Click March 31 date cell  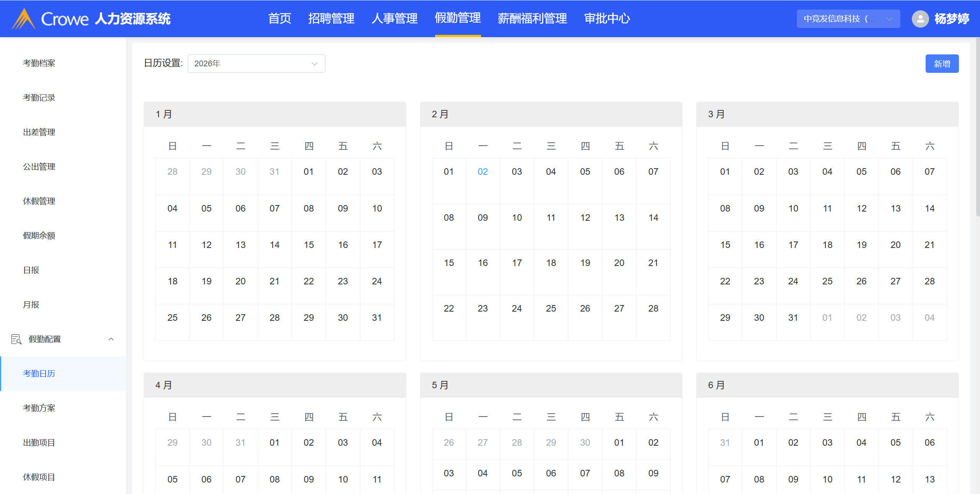pyautogui.click(x=793, y=318)
